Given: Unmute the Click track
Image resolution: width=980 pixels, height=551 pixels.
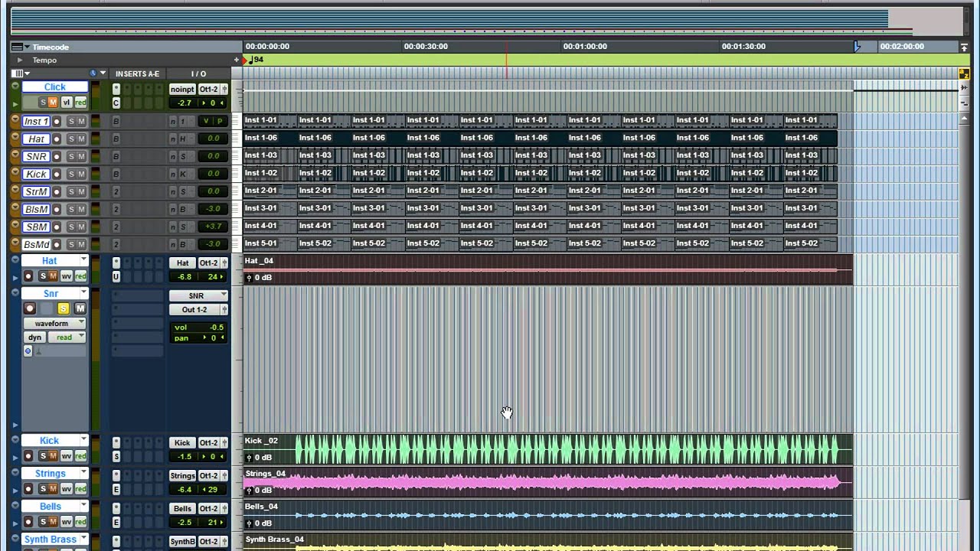Looking at the screenshot, I should [53, 103].
